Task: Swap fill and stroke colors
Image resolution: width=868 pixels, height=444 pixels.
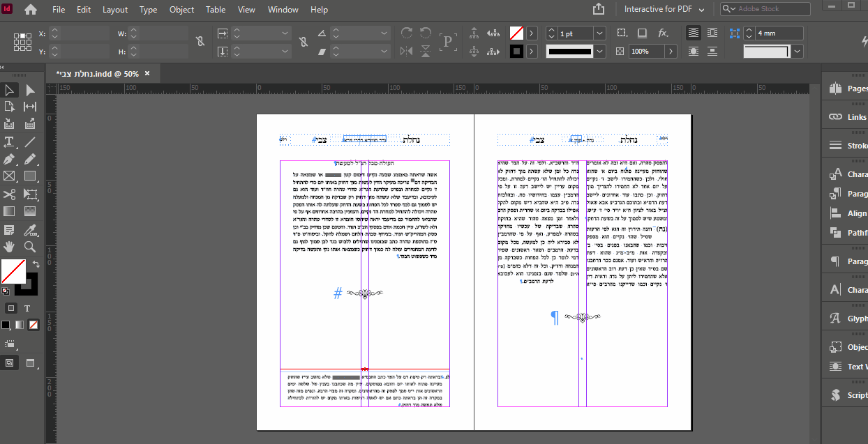Action: 36,264
